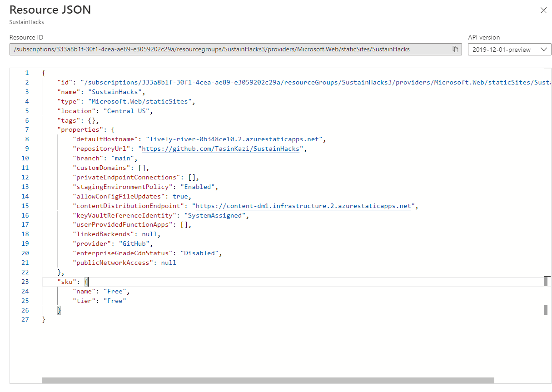The height and width of the screenshot is (392, 552).
Task: Click the "Enabled" value
Action: tap(198, 187)
